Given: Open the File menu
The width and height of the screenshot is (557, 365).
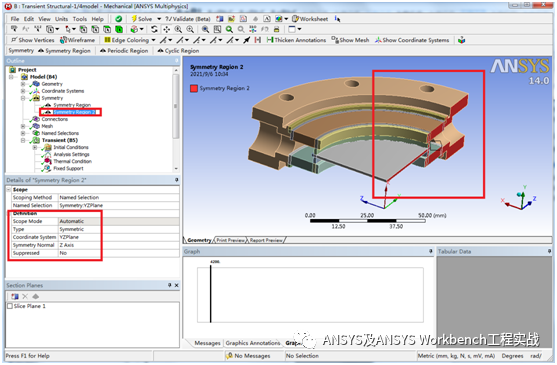Looking at the screenshot, I should [x=15, y=19].
